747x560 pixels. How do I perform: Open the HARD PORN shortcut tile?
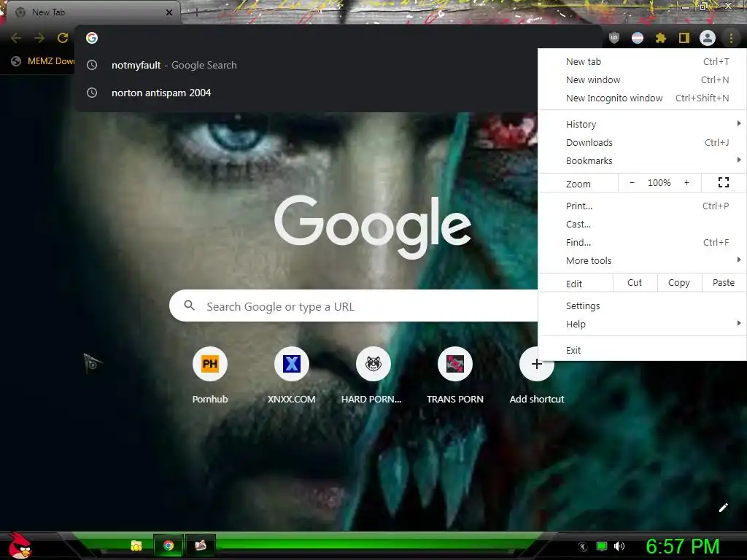[x=371, y=376]
